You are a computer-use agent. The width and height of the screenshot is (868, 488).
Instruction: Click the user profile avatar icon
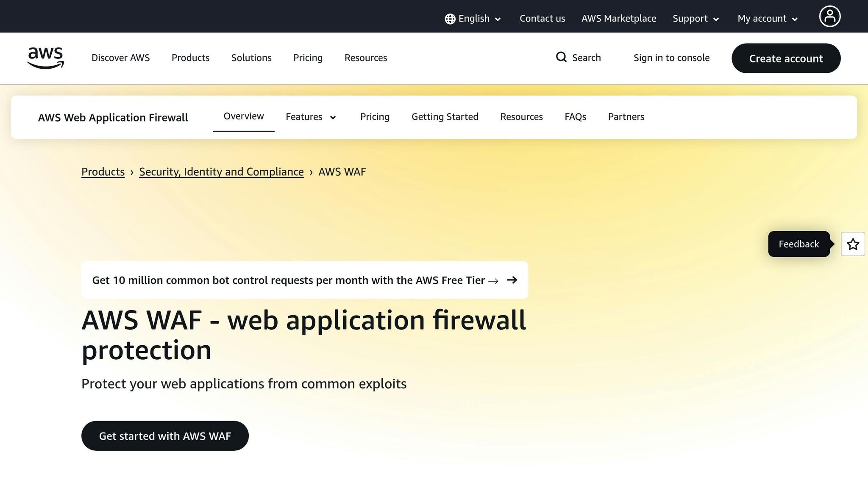click(829, 17)
